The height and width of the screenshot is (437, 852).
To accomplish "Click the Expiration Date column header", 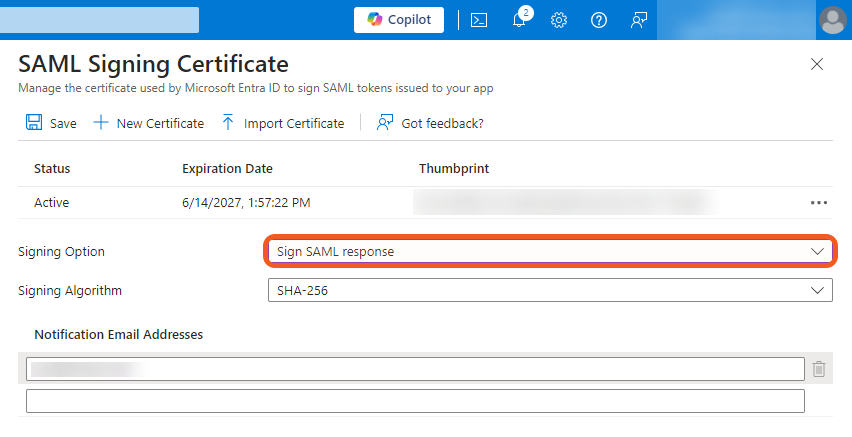I will click(x=227, y=169).
